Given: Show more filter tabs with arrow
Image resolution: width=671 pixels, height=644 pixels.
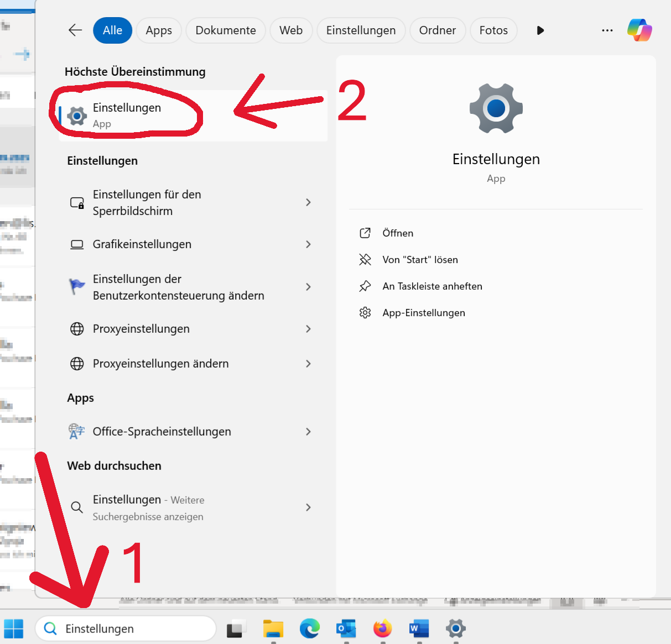Looking at the screenshot, I should click(x=540, y=30).
